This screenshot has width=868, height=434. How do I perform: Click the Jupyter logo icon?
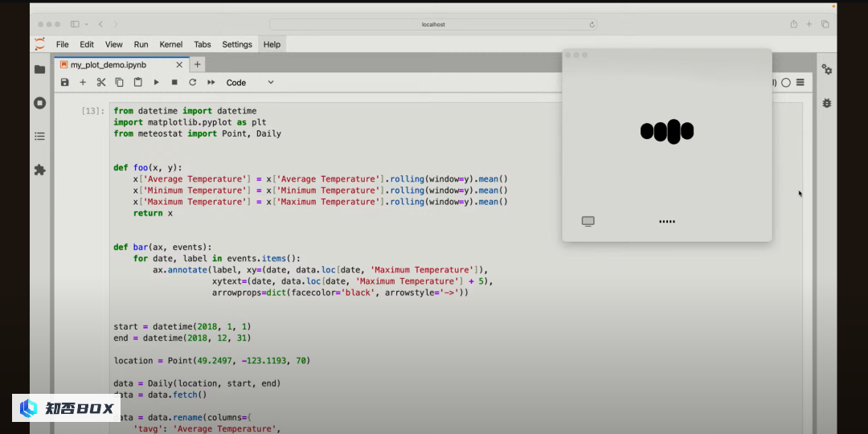[40, 44]
